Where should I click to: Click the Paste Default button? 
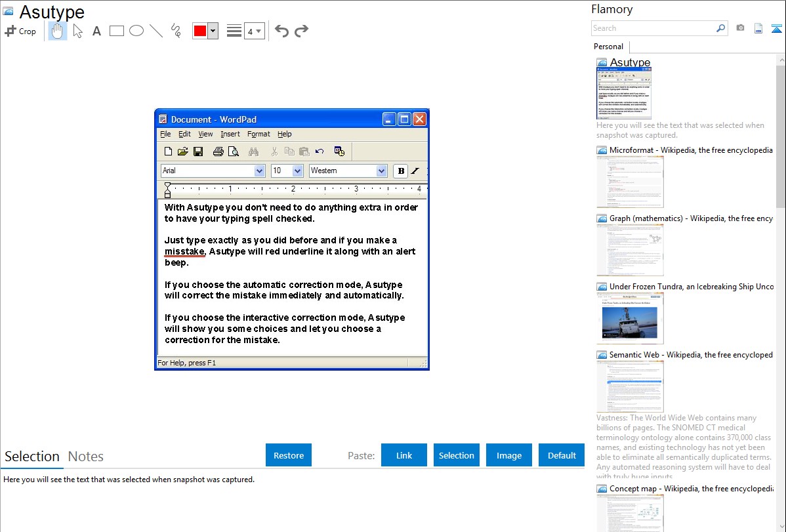pyautogui.click(x=562, y=455)
